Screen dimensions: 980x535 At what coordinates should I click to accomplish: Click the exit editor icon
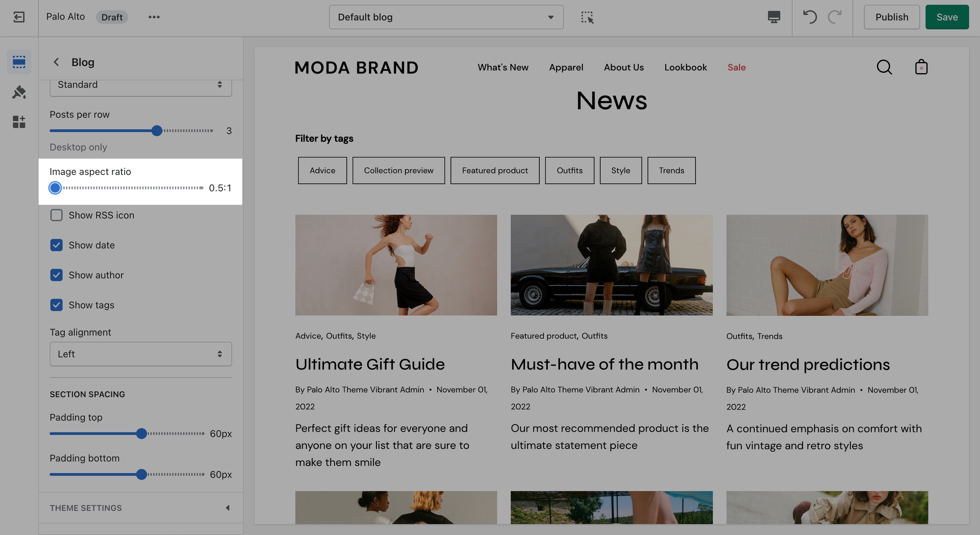click(19, 17)
